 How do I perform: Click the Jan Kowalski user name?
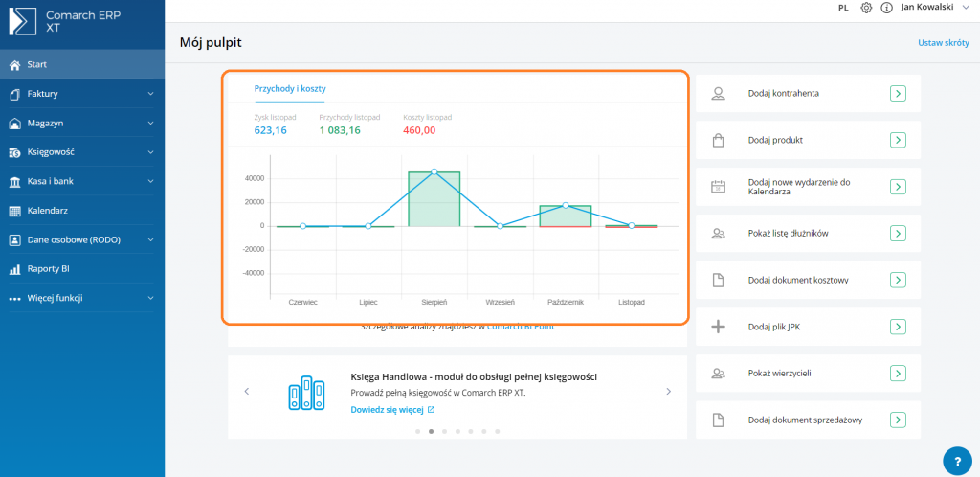point(926,8)
